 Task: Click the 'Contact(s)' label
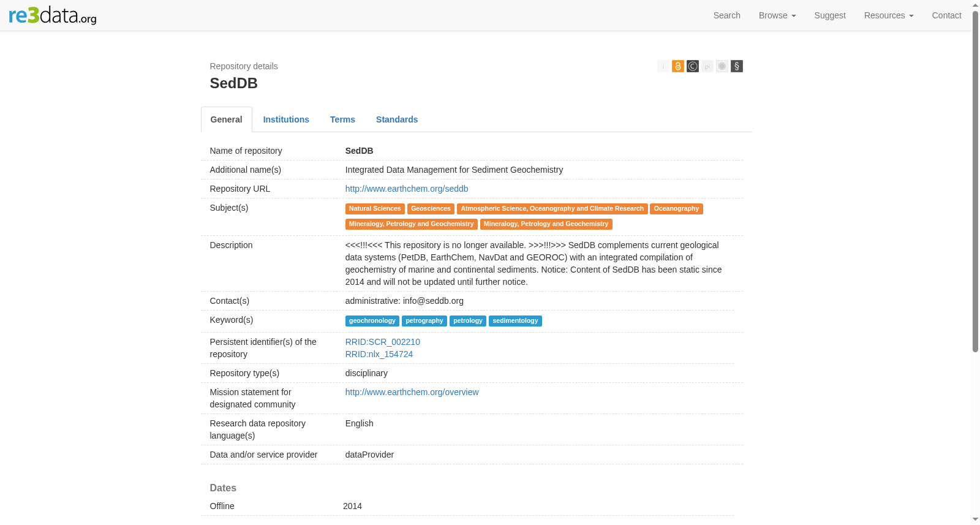click(x=230, y=301)
